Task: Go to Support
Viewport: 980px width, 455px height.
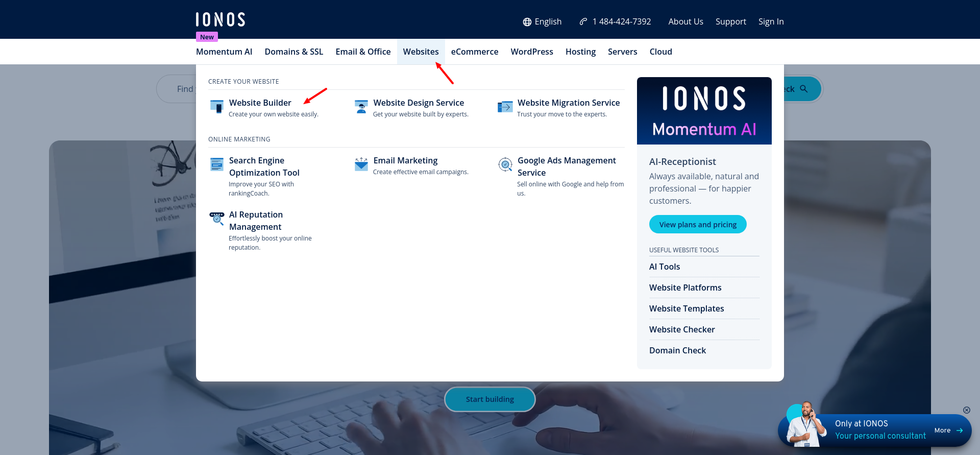Action: pos(731,21)
